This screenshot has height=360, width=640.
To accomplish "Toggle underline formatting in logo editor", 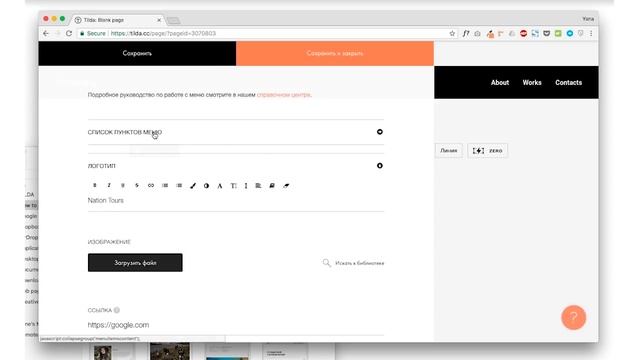I will [122, 185].
